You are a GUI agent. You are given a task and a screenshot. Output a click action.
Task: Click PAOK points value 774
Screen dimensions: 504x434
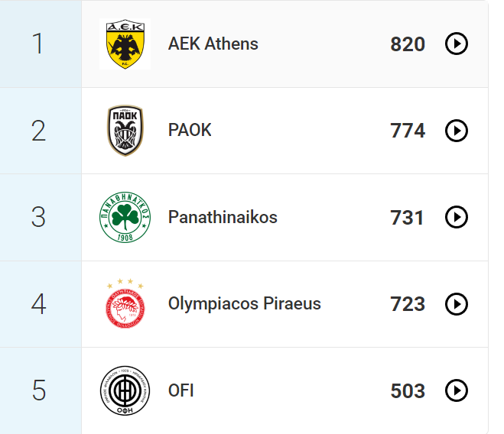click(x=407, y=131)
